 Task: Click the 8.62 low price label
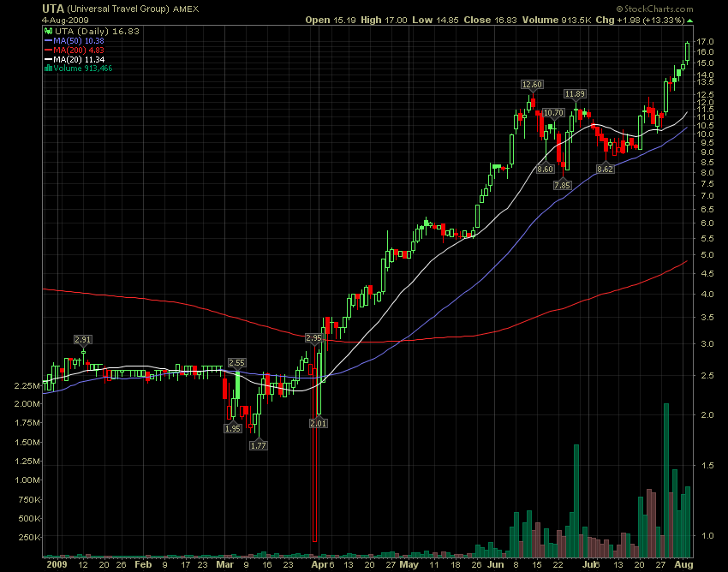click(605, 169)
